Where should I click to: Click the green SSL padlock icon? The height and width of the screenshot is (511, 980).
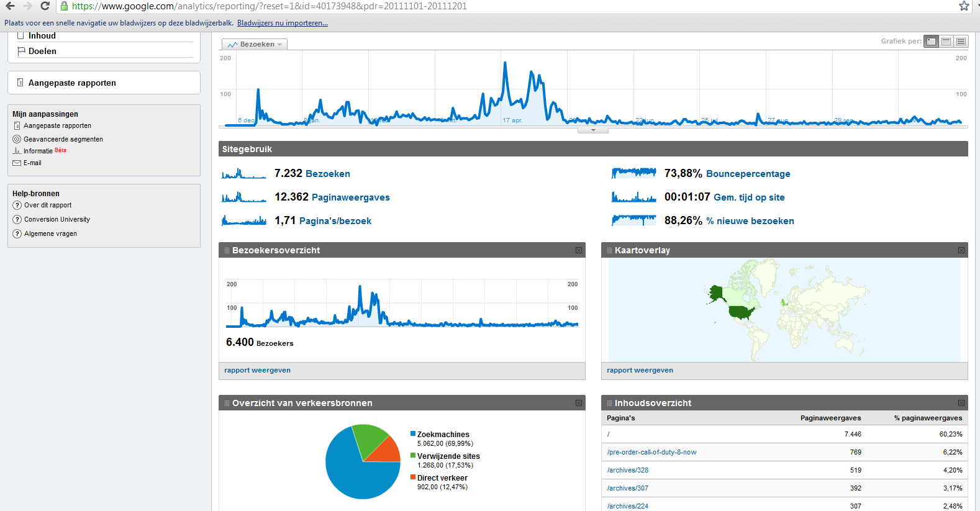(64, 6)
